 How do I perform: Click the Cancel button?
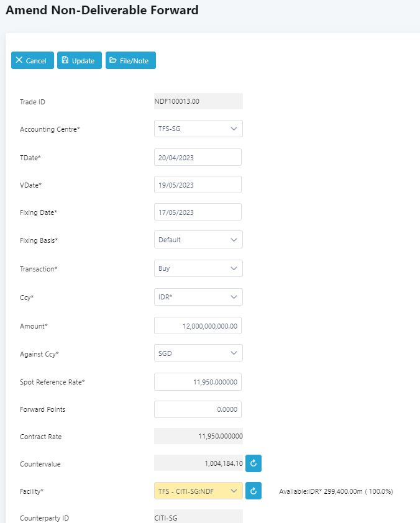click(x=32, y=60)
